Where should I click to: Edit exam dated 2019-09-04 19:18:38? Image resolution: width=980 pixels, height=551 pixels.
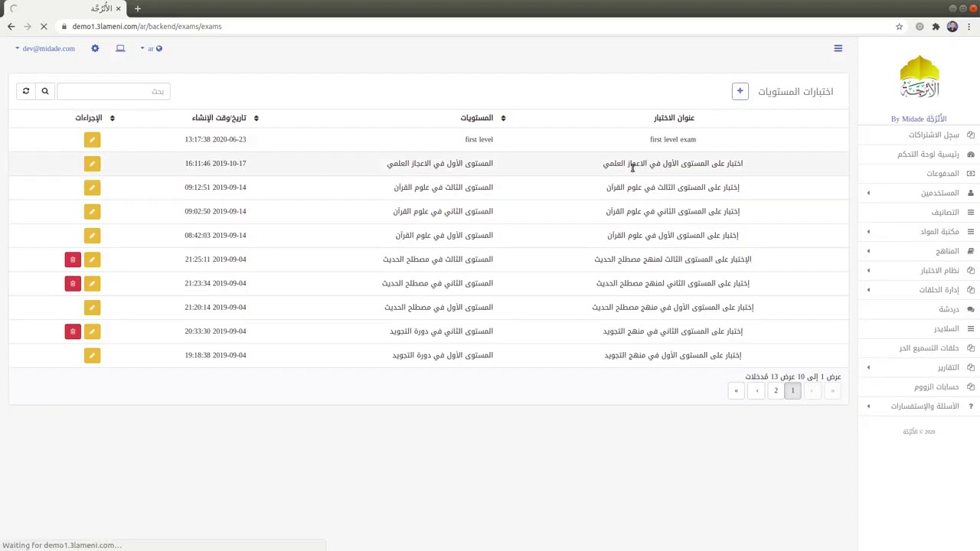pyautogui.click(x=92, y=355)
